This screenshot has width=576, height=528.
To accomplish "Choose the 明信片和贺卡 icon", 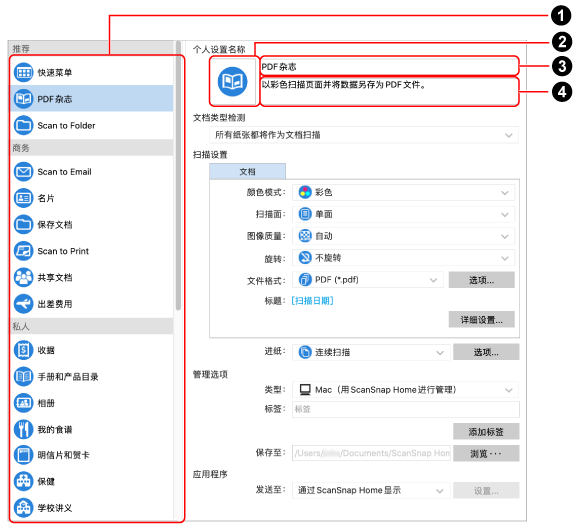I will tap(24, 455).
